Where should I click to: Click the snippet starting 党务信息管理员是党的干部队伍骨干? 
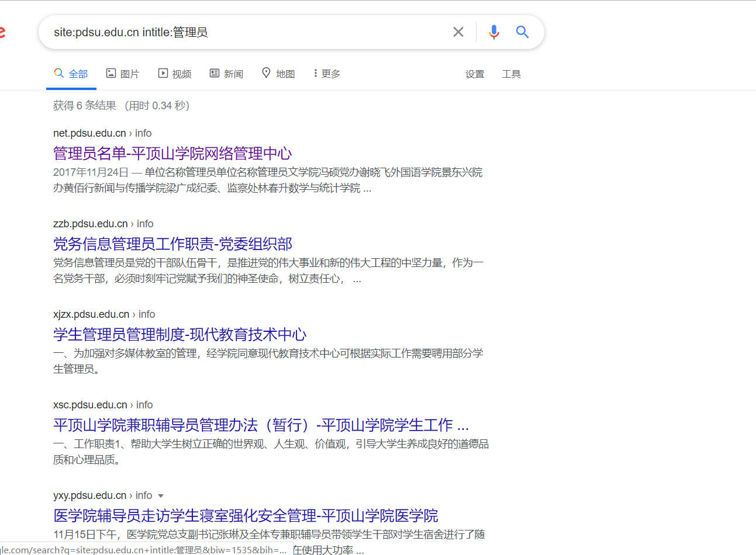tap(268, 271)
